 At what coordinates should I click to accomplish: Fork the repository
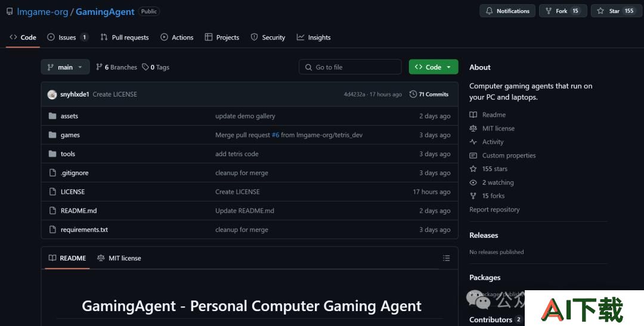[563, 11]
